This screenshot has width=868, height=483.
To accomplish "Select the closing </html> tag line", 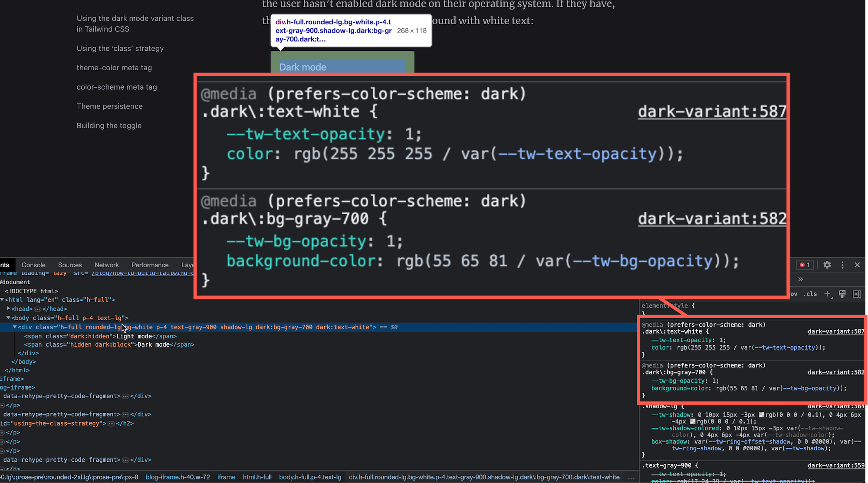I will (17, 370).
